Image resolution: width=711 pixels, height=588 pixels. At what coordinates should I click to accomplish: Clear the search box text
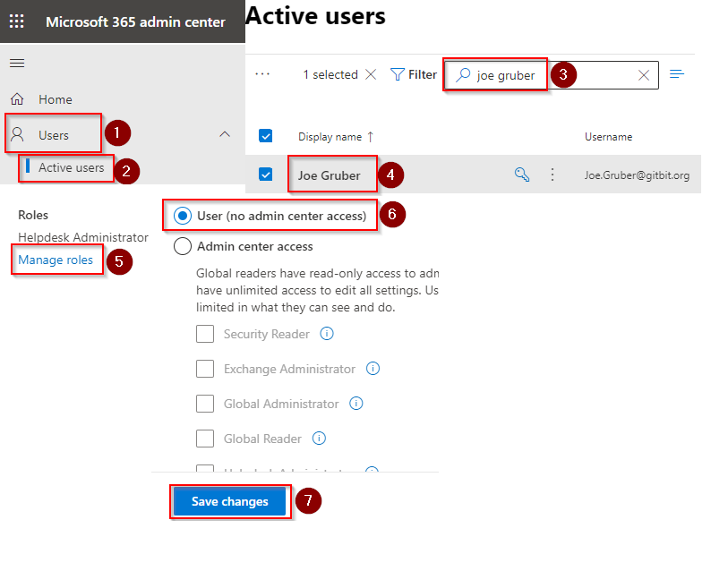point(643,75)
